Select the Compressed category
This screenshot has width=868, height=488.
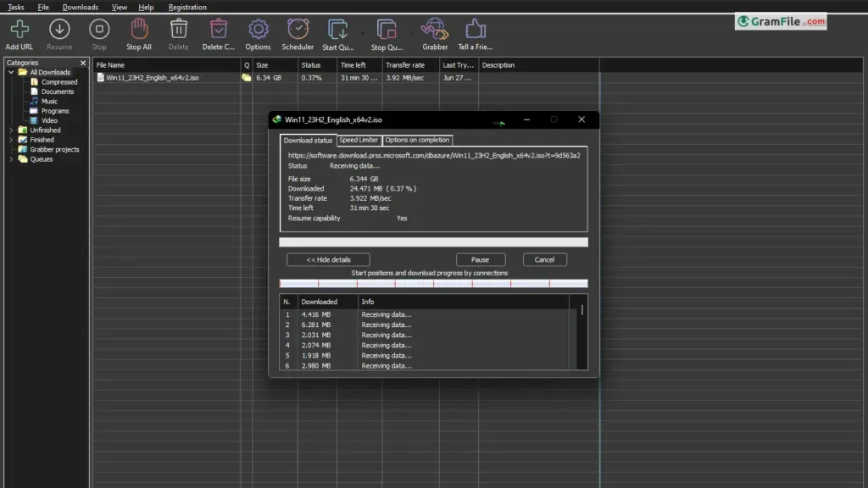pyautogui.click(x=59, y=82)
